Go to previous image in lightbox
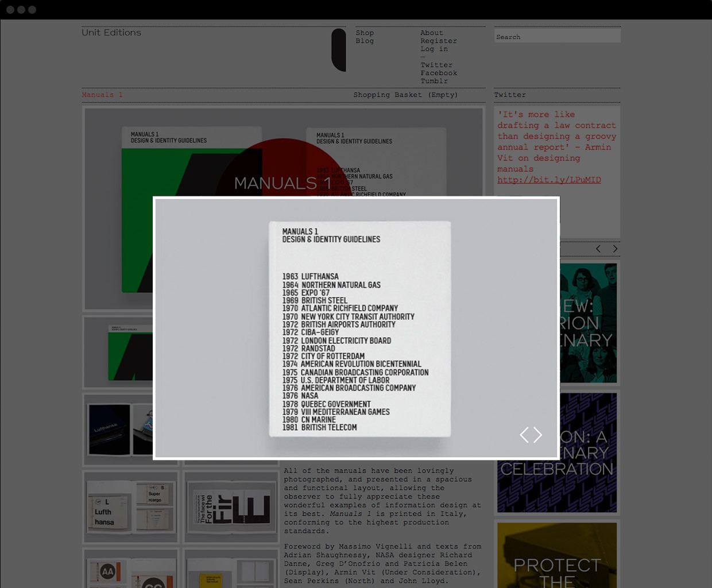The image size is (712, 588). pyautogui.click(x=524, y=435)
